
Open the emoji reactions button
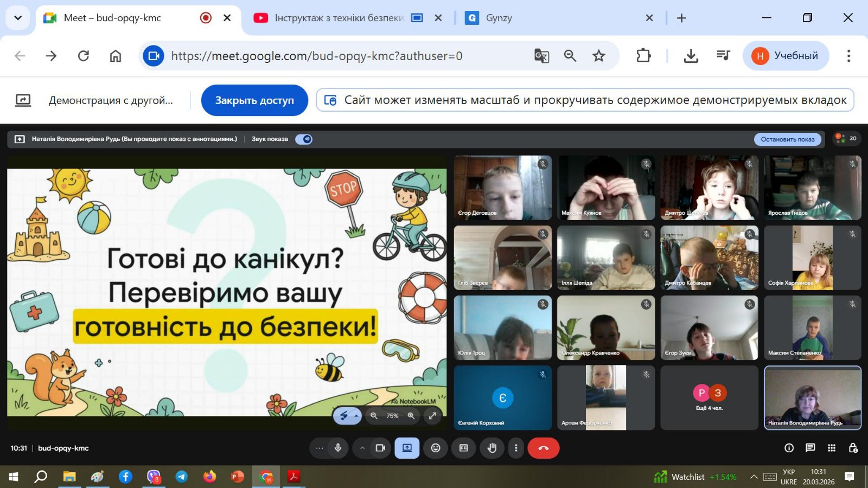[x=436, y=448]
